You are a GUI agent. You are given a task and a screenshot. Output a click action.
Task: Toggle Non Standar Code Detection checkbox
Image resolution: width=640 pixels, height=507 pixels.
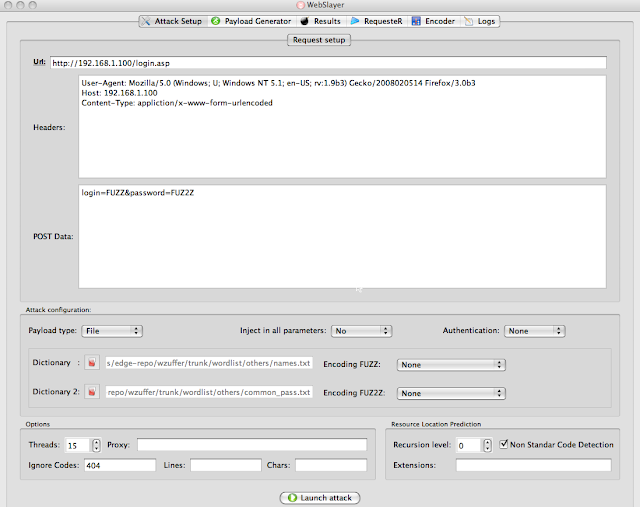click(x=504, y=444)
